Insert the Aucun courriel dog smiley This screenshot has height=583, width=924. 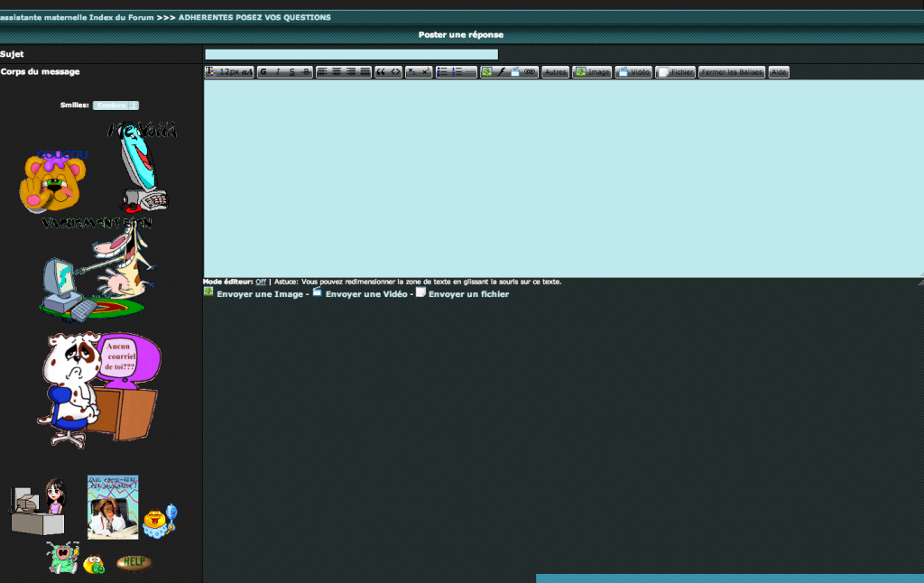pos(99,390)
